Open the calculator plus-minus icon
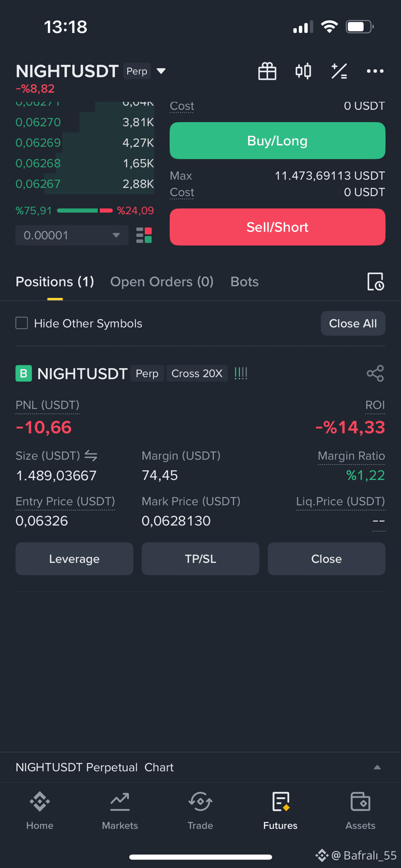 tap(339, 71)
